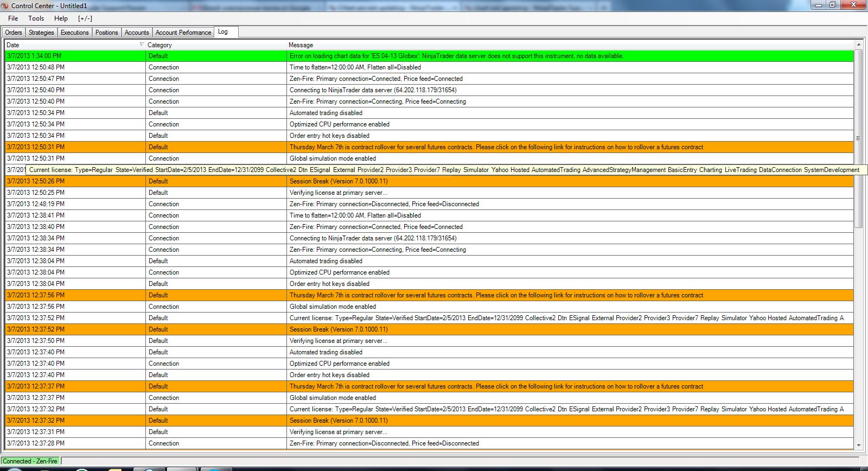The image size is (868, 471).
Task: Click the Message column header
Action: click(570, 45)
